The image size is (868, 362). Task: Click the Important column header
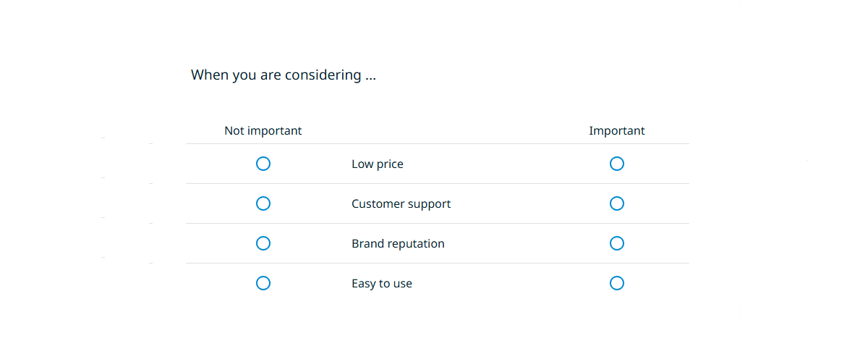point(617,131)
